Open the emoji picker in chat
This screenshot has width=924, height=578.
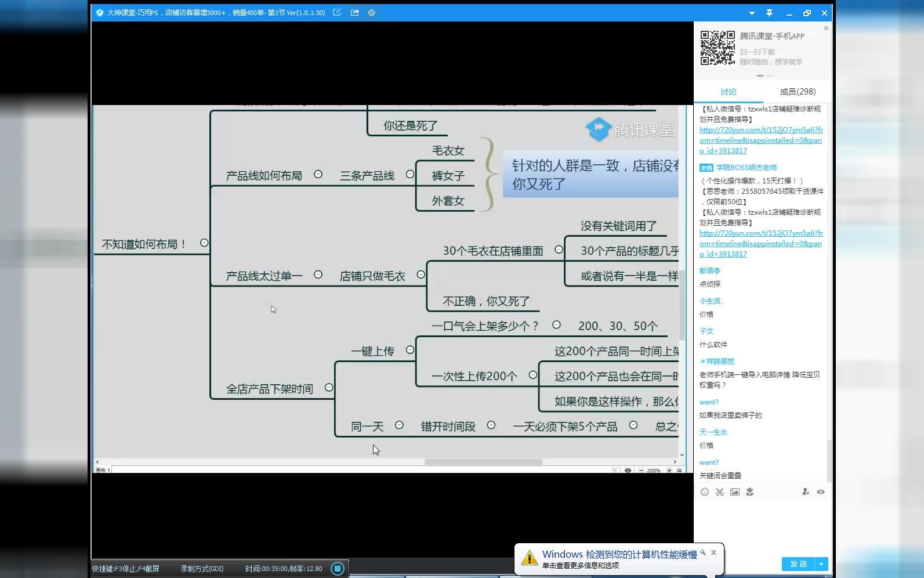click(705, 492)
